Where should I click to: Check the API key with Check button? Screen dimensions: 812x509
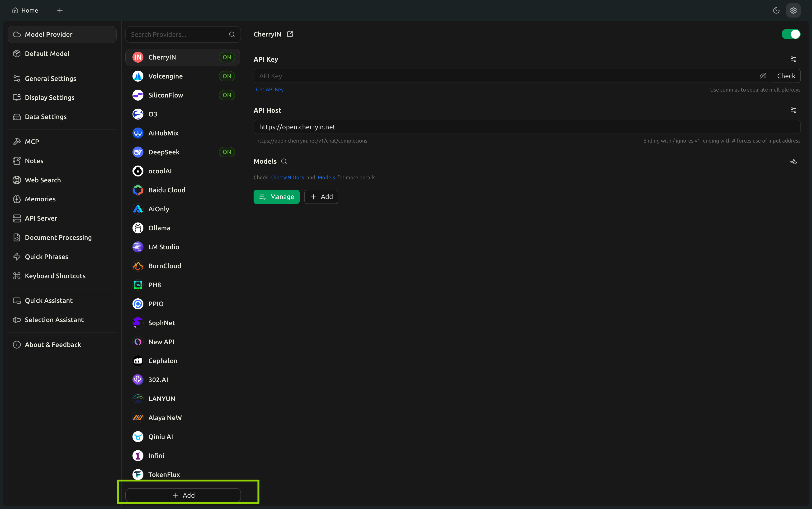(786, 76)
